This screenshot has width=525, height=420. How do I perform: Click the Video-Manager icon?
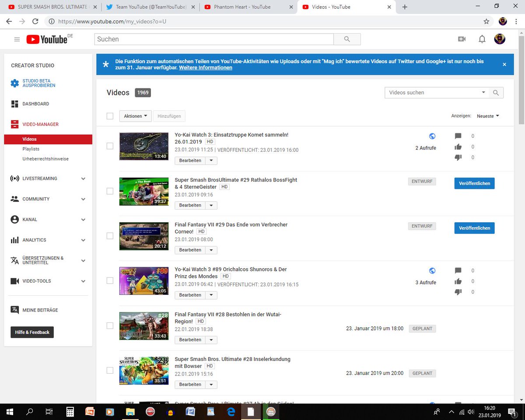click(x=15, y=124)
